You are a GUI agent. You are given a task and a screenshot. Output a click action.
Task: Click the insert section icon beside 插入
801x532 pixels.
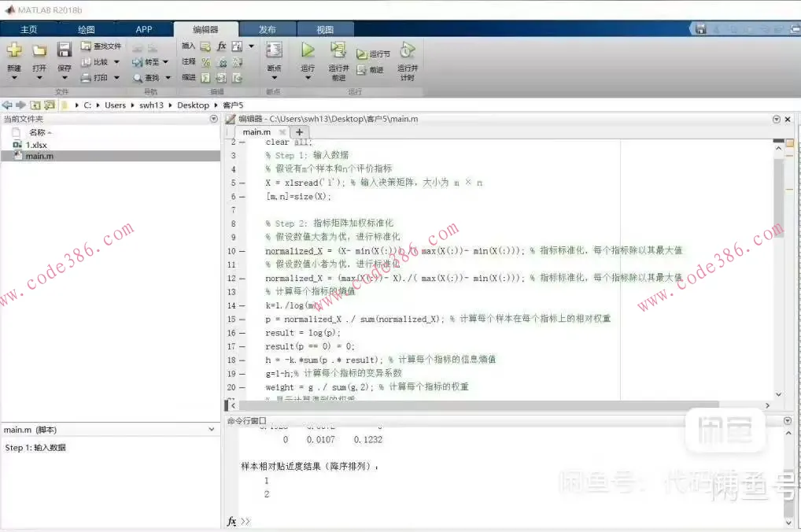point(205,46)
